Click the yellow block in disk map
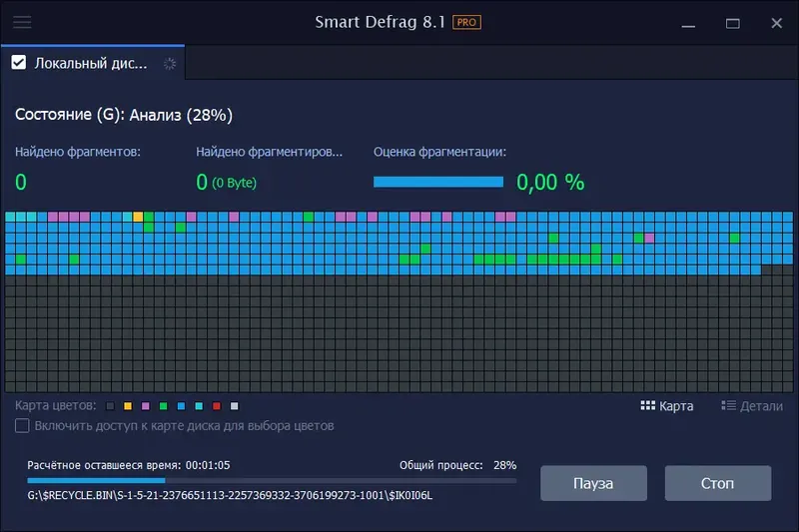This screenshot has width=799, height=532. (x=138, y=217)
